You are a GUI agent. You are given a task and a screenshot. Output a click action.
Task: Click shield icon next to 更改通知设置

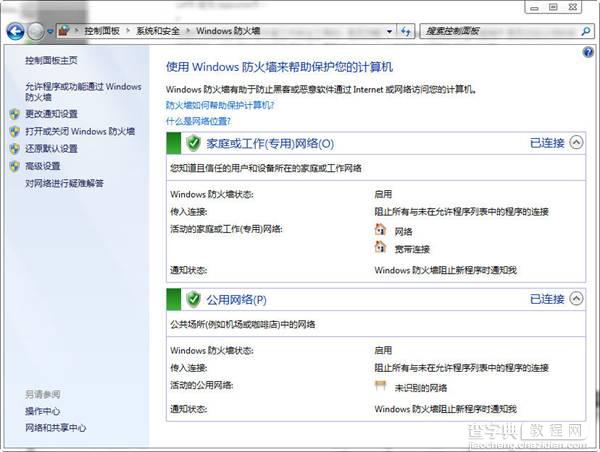point(15,114)
